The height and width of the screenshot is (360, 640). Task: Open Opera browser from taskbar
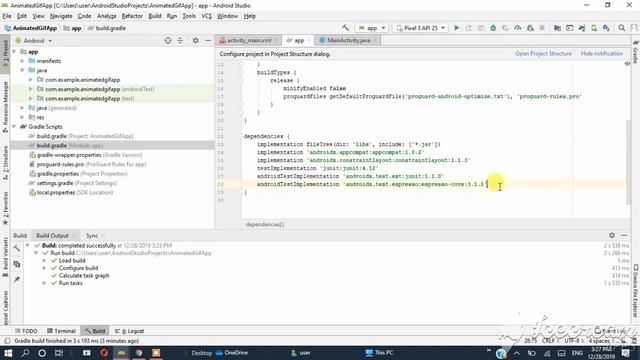coord(104,353)
